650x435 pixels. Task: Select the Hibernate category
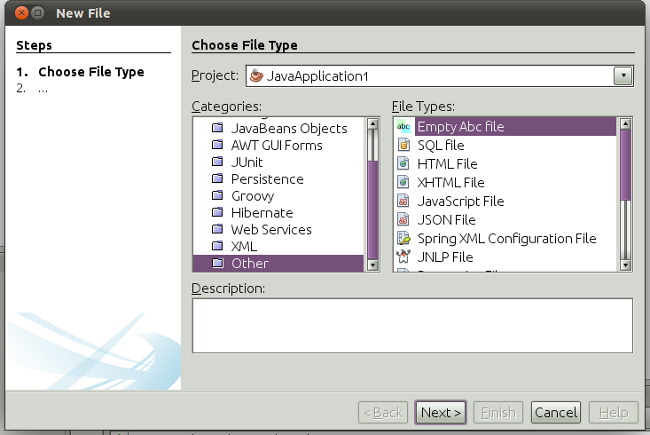(x=261, y=212)
